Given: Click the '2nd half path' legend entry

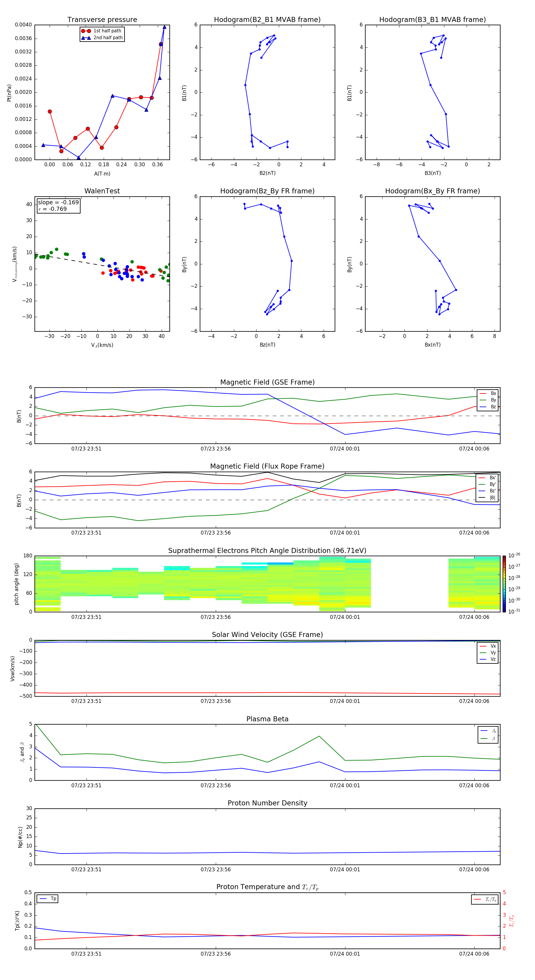Looking at the screenshot, I should click(x=102, y=38).
